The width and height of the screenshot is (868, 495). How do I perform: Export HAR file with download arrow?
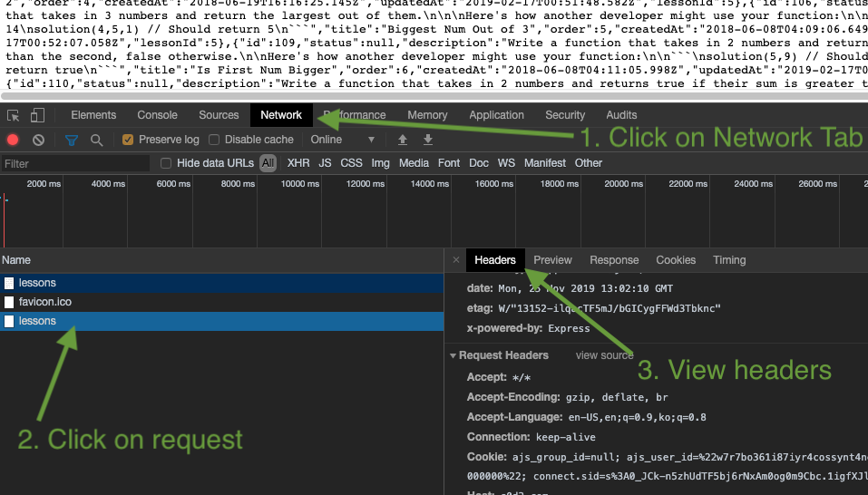click(x=428, y=140)
